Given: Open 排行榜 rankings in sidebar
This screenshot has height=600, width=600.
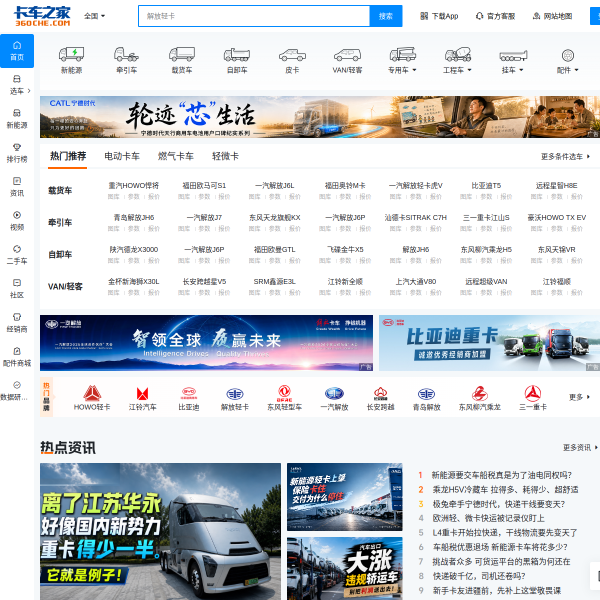Looking at the screenshot, I should [17, 153].
